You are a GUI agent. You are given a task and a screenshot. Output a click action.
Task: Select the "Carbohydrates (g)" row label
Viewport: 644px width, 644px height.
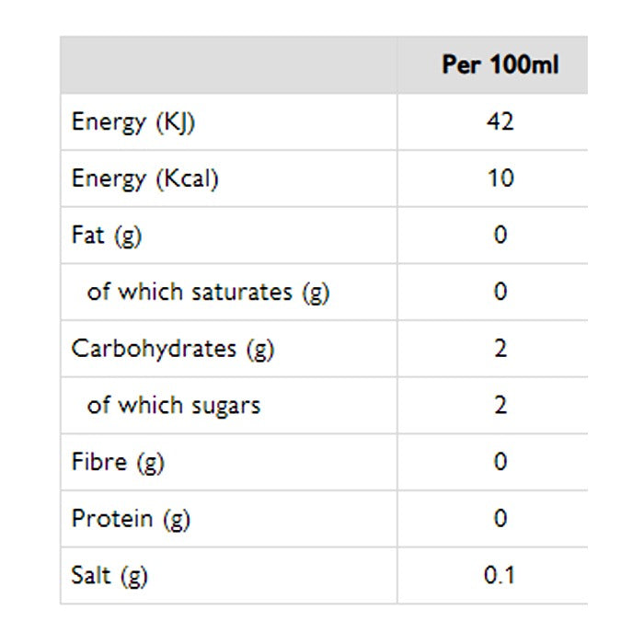pyautogui.click(x=173, y=350)
